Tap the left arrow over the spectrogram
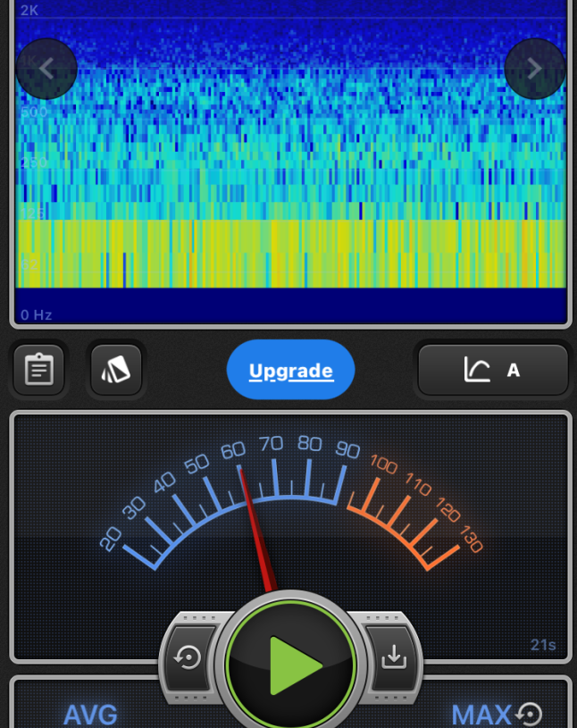 46,69
